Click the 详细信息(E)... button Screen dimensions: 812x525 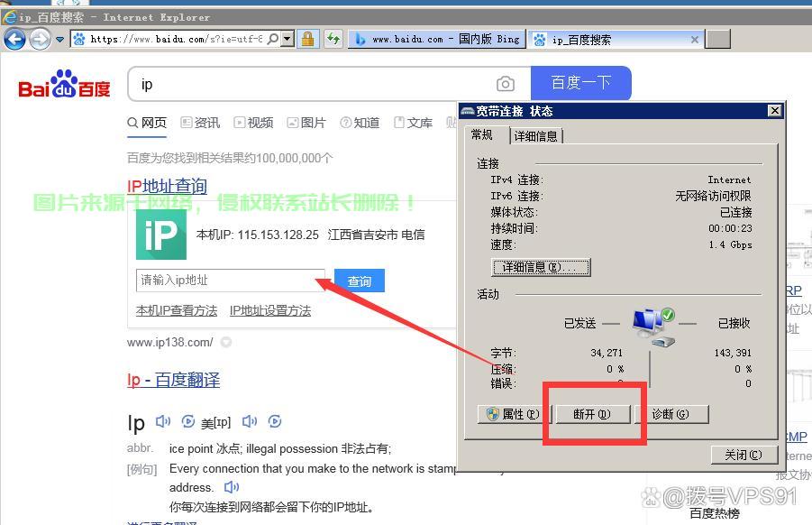[x=541, y=267]
